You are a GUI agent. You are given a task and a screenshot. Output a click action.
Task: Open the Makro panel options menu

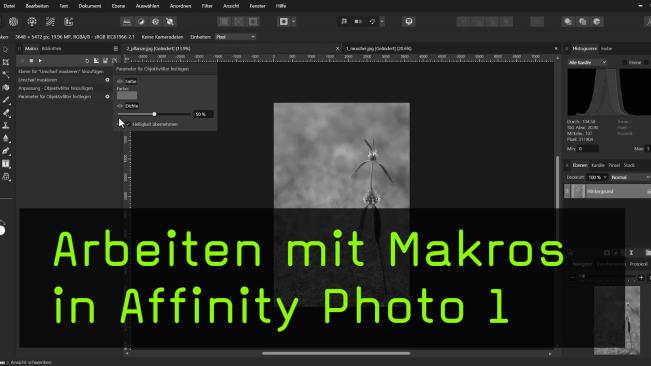point(116,49)
